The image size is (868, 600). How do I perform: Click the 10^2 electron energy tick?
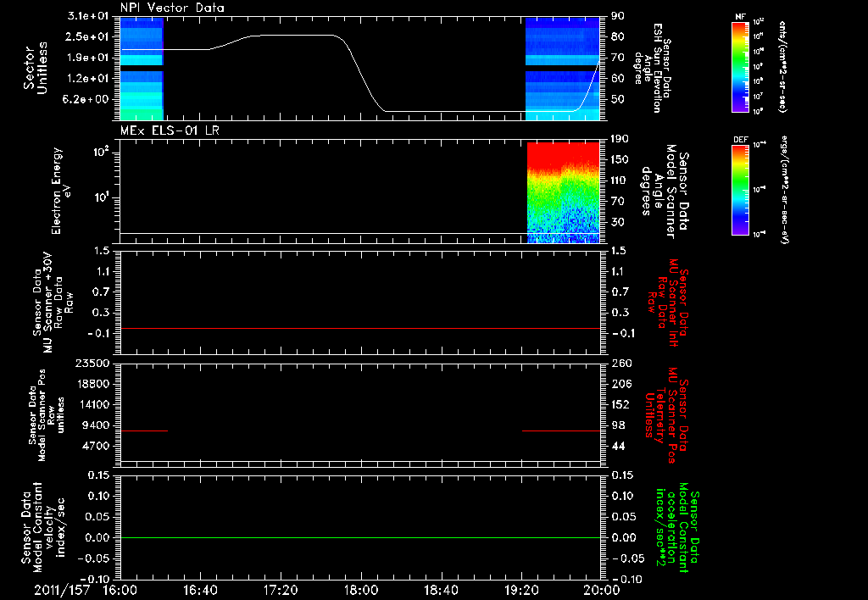pos(100,153)
